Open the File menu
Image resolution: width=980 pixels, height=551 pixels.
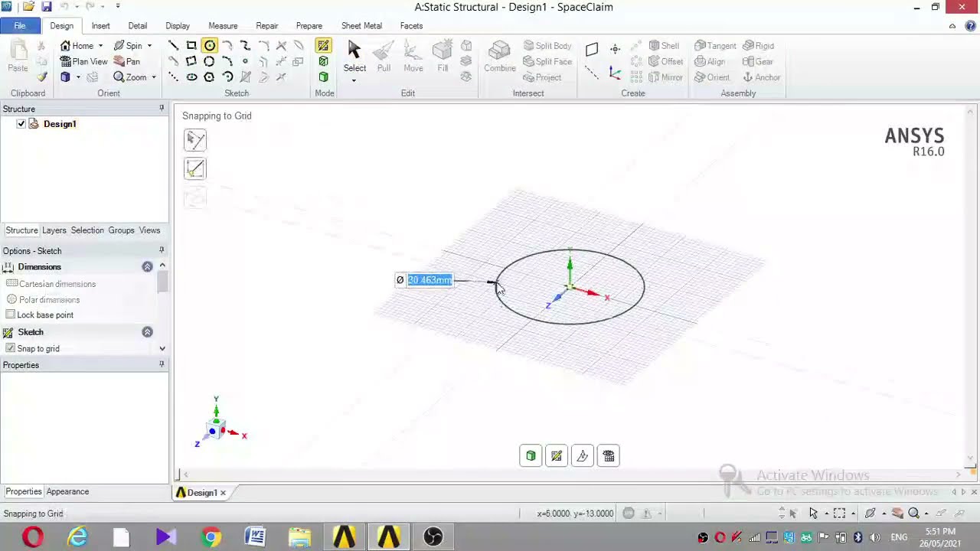coord(20,26)
